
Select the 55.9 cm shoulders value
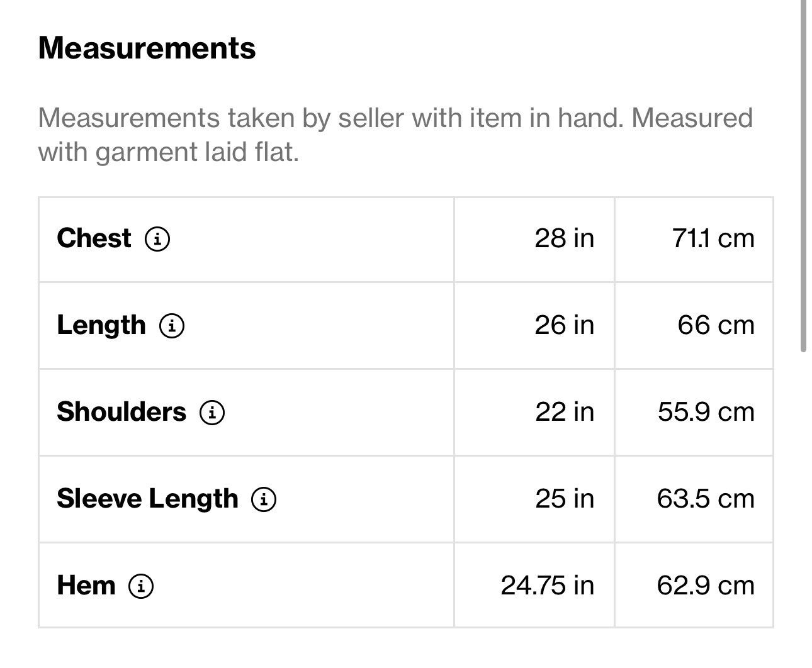tap(706, 412)
